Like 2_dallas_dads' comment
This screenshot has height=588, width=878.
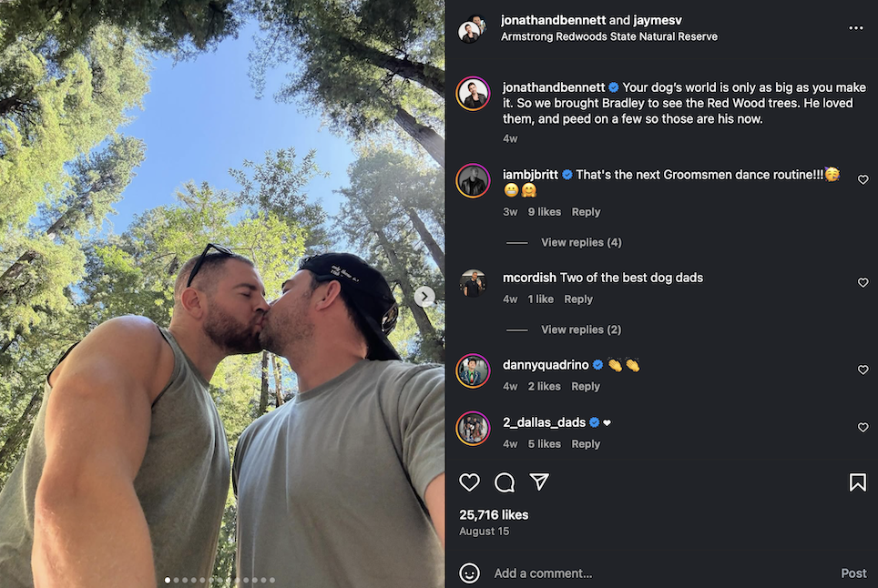863,428
